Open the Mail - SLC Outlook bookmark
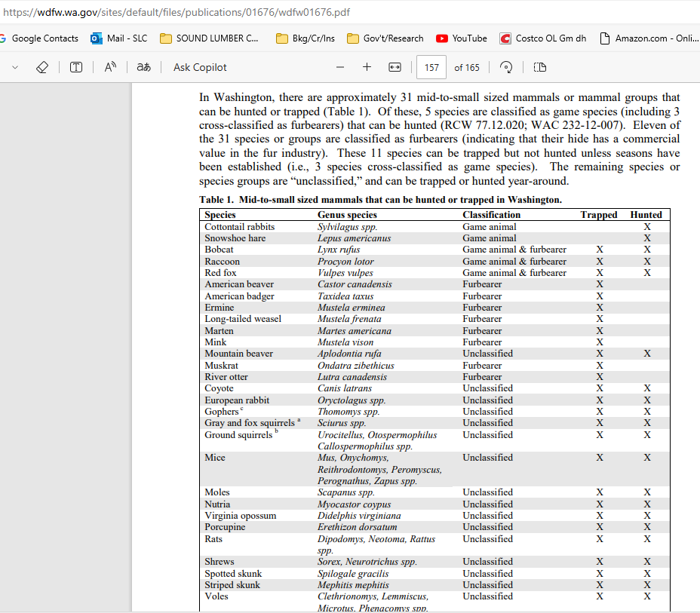Viewport: 700px width, 613px height. pyautogui.click(x=118, y=38)
